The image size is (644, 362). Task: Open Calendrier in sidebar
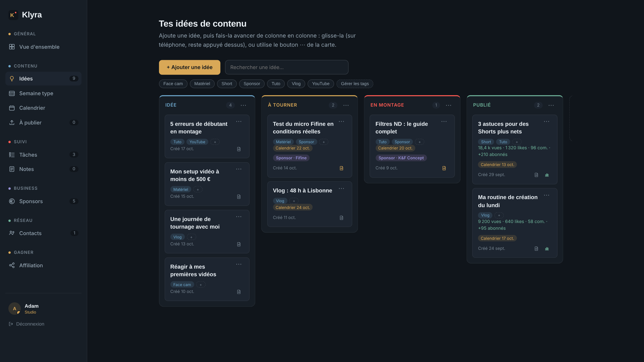(44, 108)
